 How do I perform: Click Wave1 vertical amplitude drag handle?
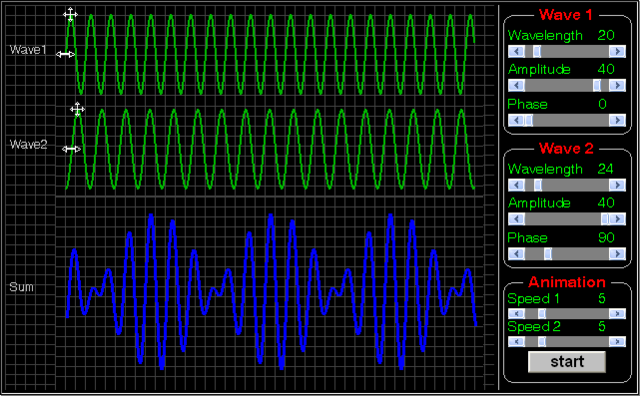tap(70, 14)
